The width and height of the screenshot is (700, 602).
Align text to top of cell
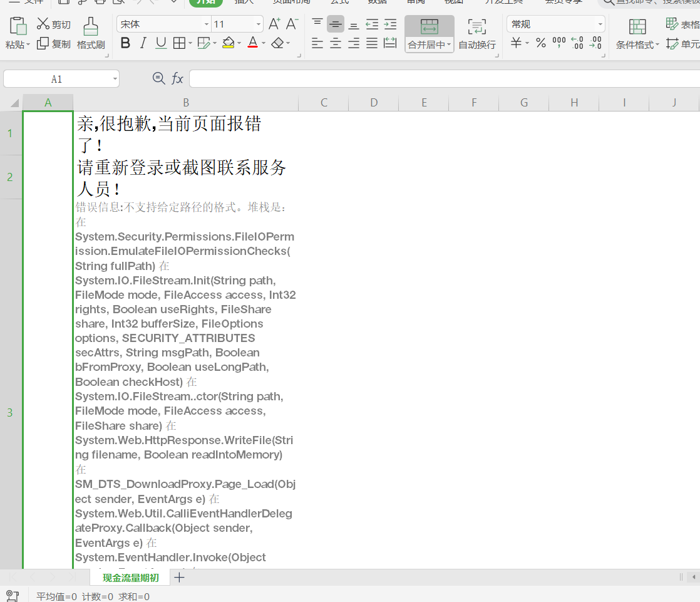317,24
